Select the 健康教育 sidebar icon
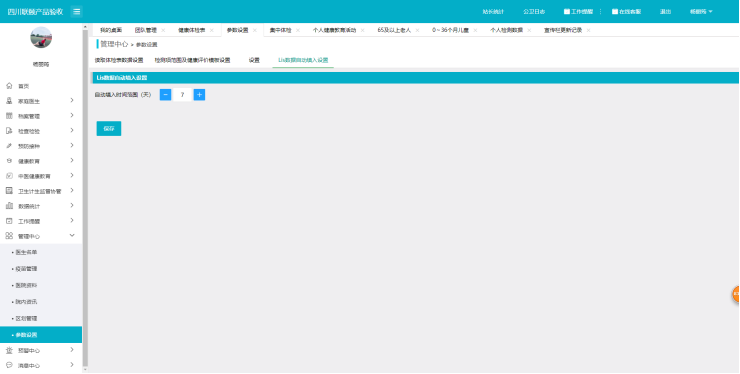Image resolution: width=740 pixels, height=374 pixels. tap(9, 161)
